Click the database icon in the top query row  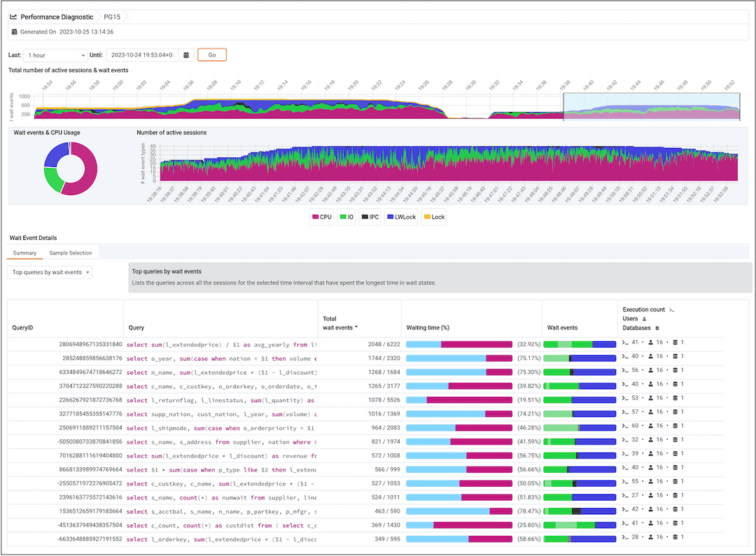click(x=675, y=344)
